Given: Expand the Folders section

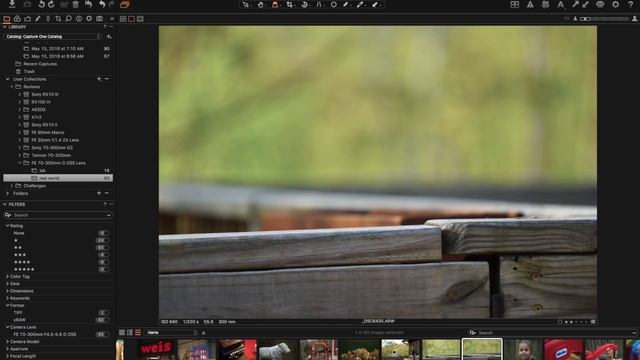Looking at the screenshot, I should point(7,193).
